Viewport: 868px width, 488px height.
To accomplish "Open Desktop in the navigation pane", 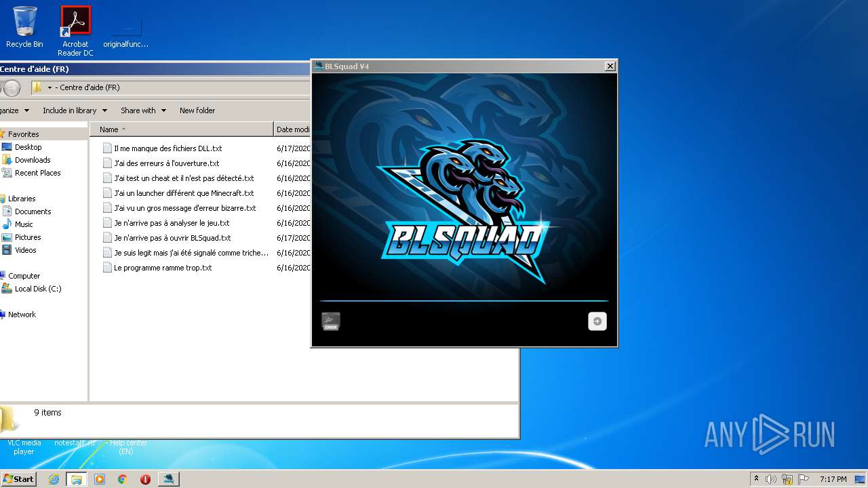I will pyautogui.click(x=28, y=147).
